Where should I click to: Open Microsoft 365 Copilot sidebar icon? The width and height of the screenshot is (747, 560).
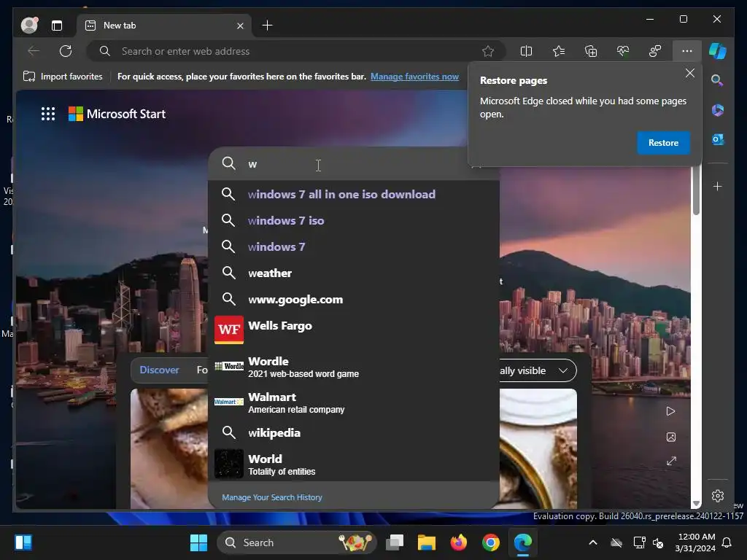tap(718, 110)
